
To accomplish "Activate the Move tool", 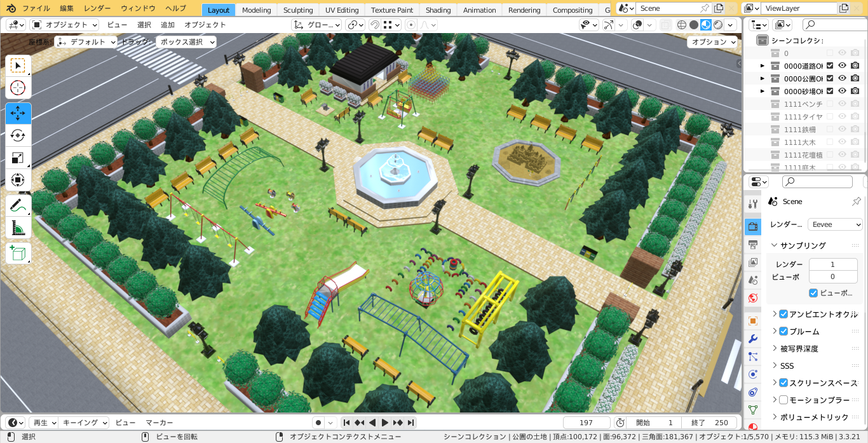I will tap(18, 113).
